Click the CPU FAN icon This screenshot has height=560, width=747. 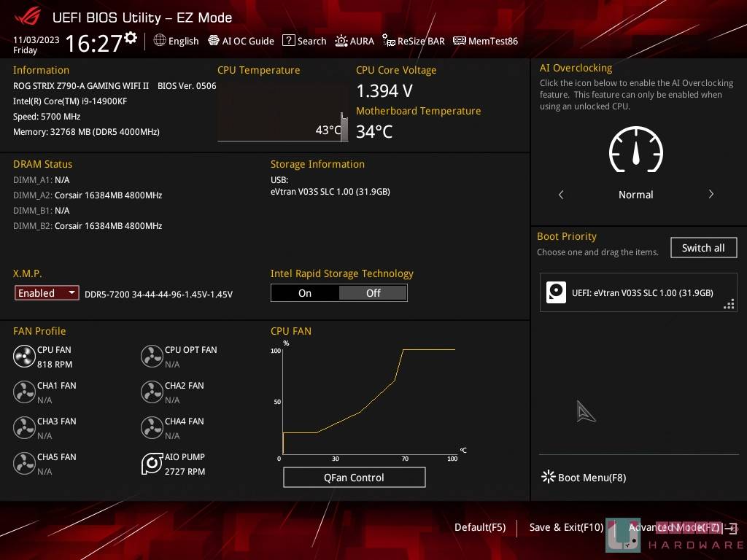(24, 356)
